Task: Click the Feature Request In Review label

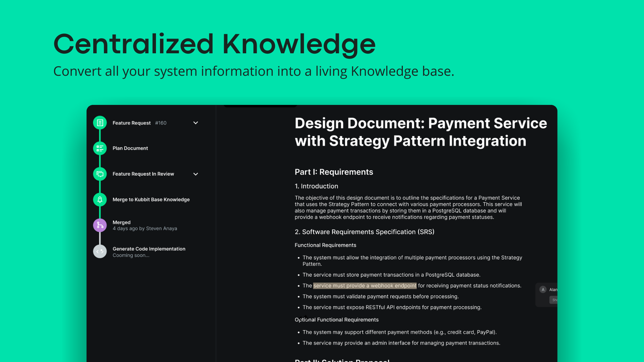Action: pos(143,174)
